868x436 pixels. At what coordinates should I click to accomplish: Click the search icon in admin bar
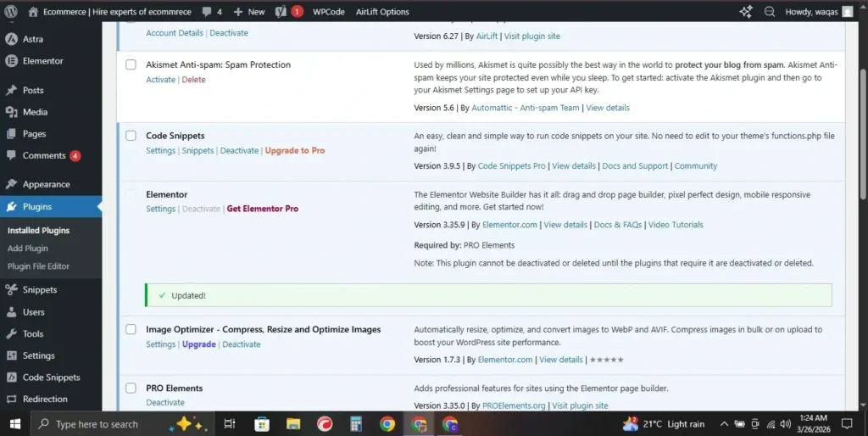770,12
